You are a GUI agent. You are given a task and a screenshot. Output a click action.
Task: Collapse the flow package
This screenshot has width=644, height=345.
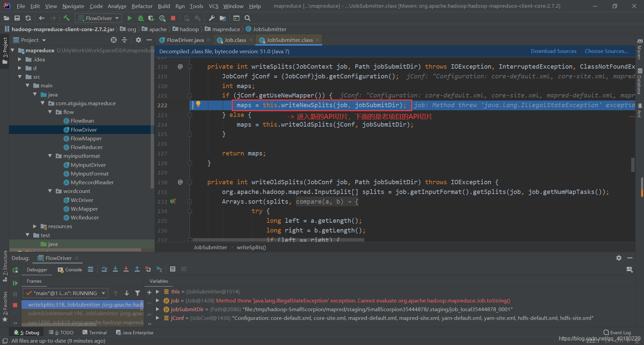pyautogui.click(x=50, y=112)
